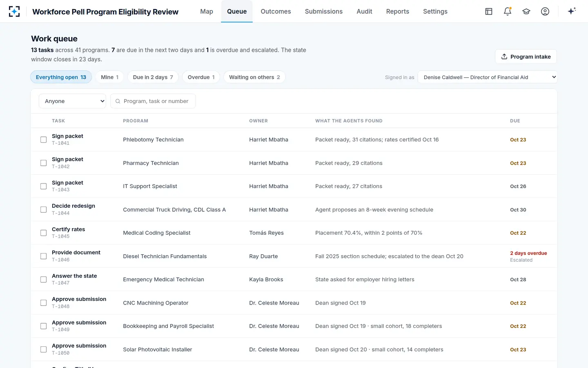The image size is (588, 368).
Task: Select the T-1042 Pharmacy Technician checkbox
Action: [x=43, y=163]
